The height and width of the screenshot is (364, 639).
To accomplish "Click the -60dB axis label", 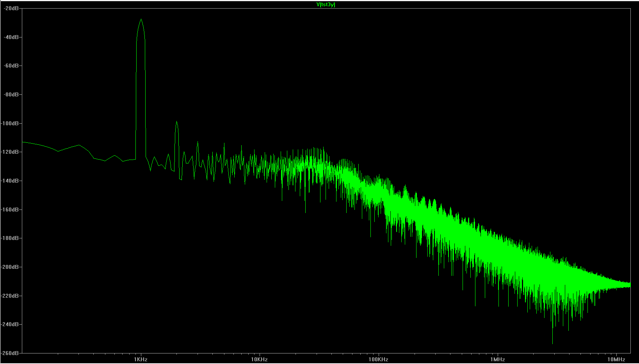I will (11, 66).
